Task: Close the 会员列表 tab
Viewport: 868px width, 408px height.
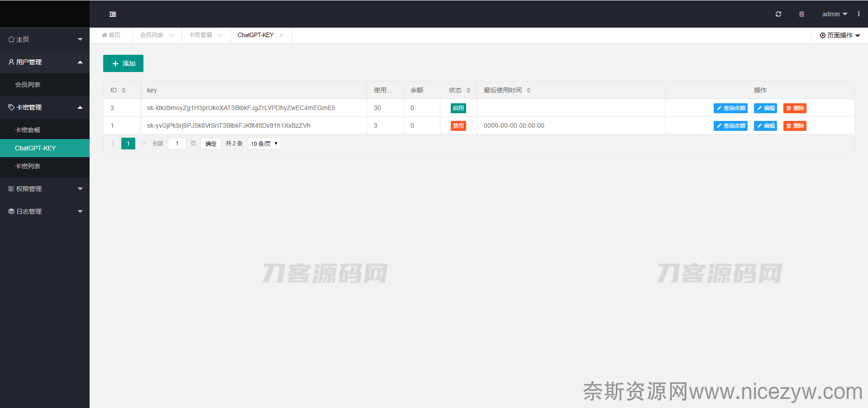Action: (172, 35)
